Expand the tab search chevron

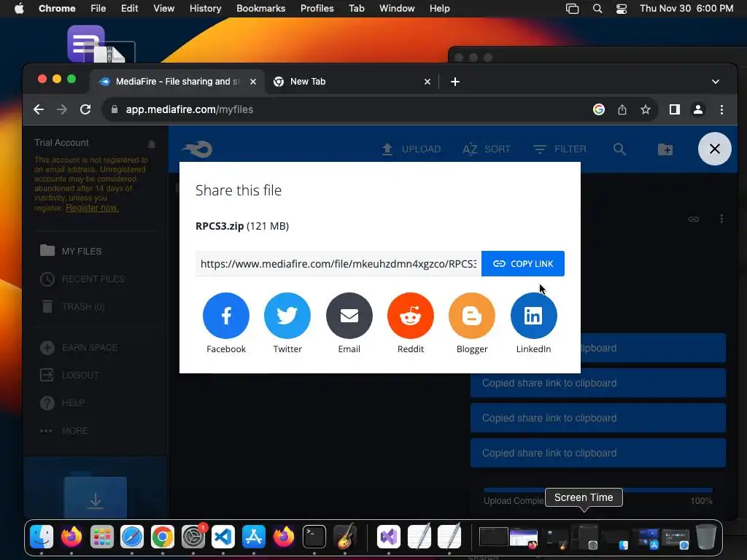coord(716,82)
